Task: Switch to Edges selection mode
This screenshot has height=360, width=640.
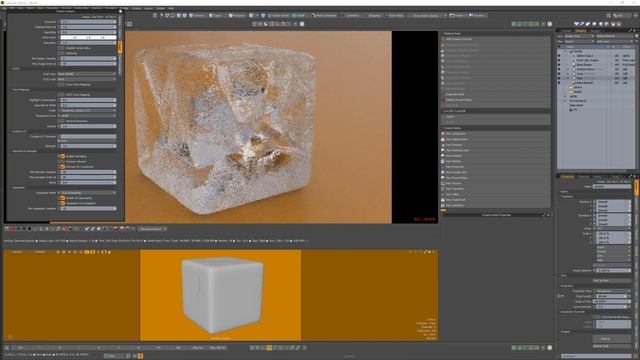Action: click(x=216, y=16)
